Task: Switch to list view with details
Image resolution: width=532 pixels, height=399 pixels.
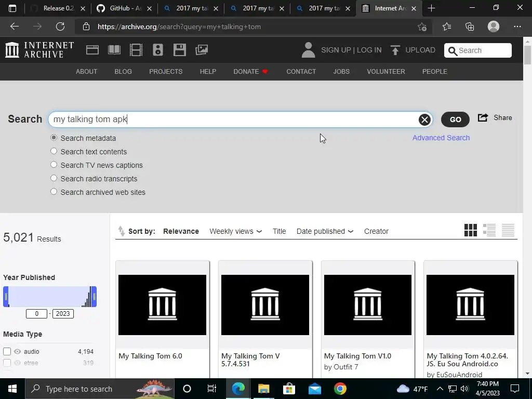Action: [x=489, y=230]
